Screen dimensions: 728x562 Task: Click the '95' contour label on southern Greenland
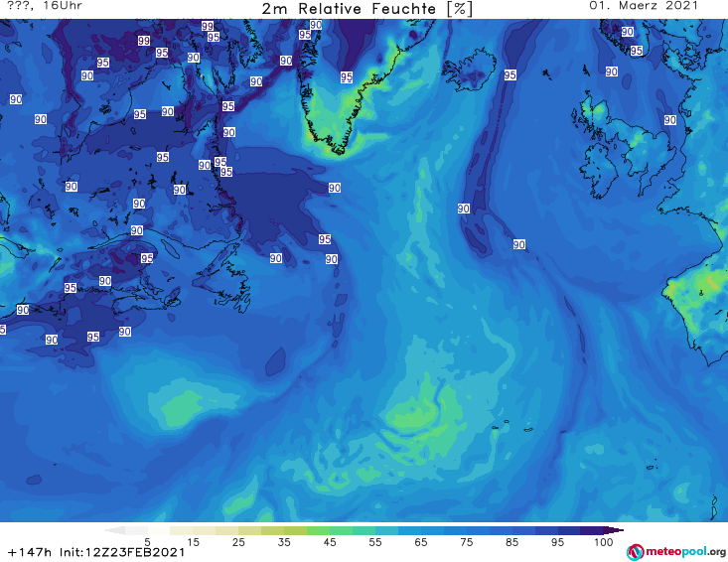(346, 77)
